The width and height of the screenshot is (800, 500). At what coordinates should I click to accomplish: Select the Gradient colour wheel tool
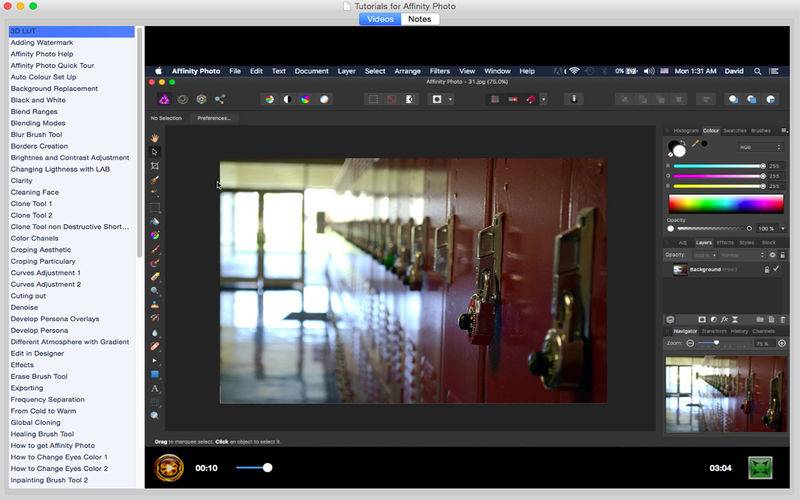tap(155, 235)
